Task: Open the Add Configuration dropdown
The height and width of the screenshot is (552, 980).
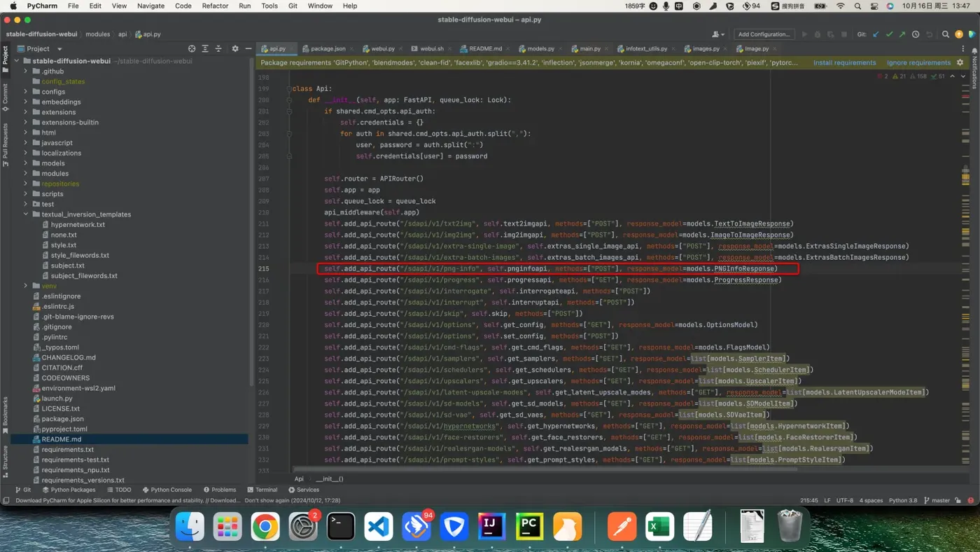Action: coord(763,34)
